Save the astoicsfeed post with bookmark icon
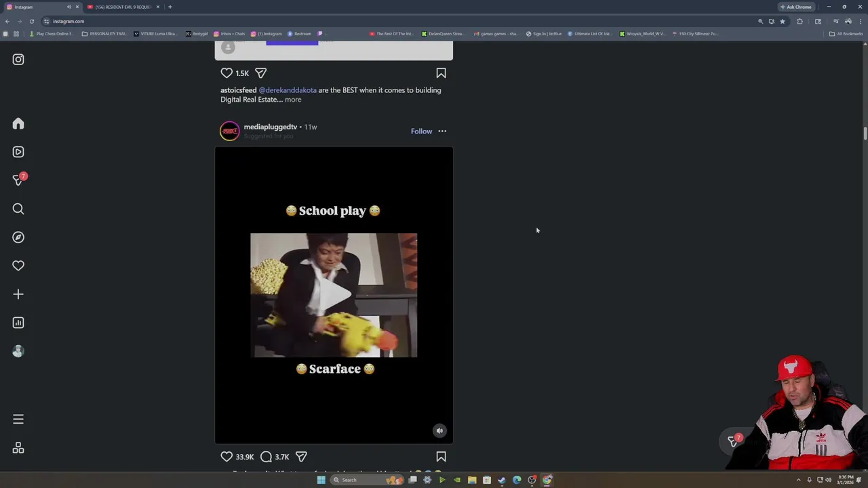The width and height of the screenshot is (868, 488). (441, 73)
